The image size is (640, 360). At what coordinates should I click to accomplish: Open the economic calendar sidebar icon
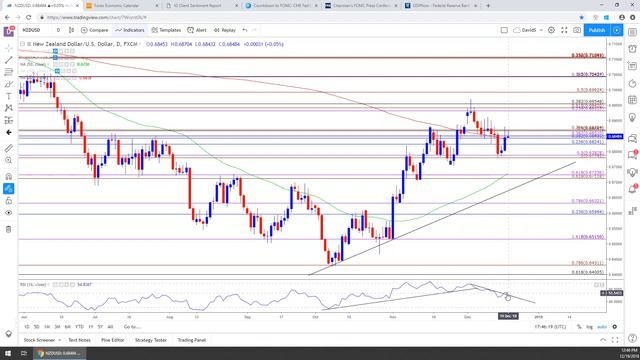(x=632, y=100)
